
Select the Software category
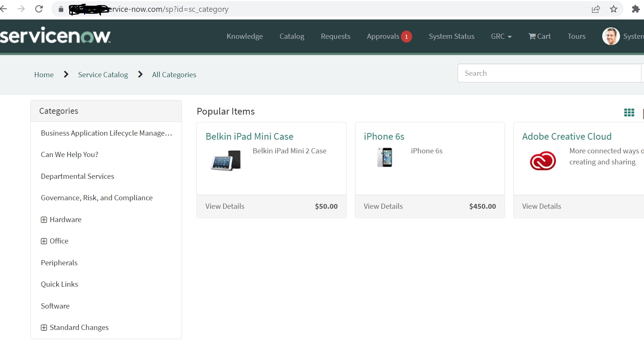tap(55, 306)
